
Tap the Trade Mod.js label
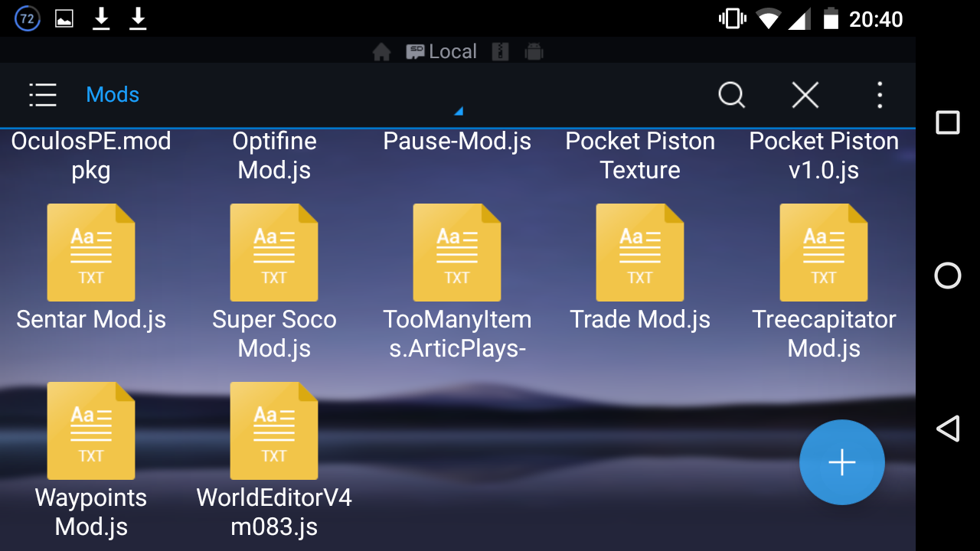(x=640, y=319)
